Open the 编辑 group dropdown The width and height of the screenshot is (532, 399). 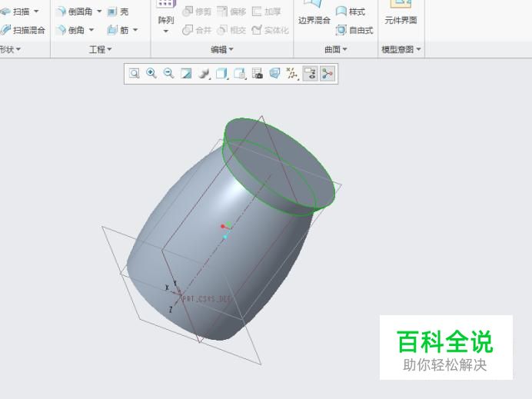tap(222, 49)
